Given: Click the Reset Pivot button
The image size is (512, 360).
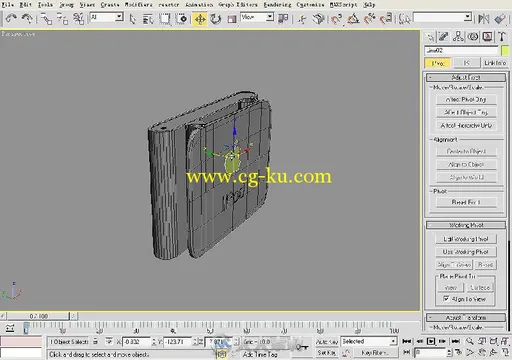Looking at the screenshot, I should pyautogui.click(x=466, y=202).
